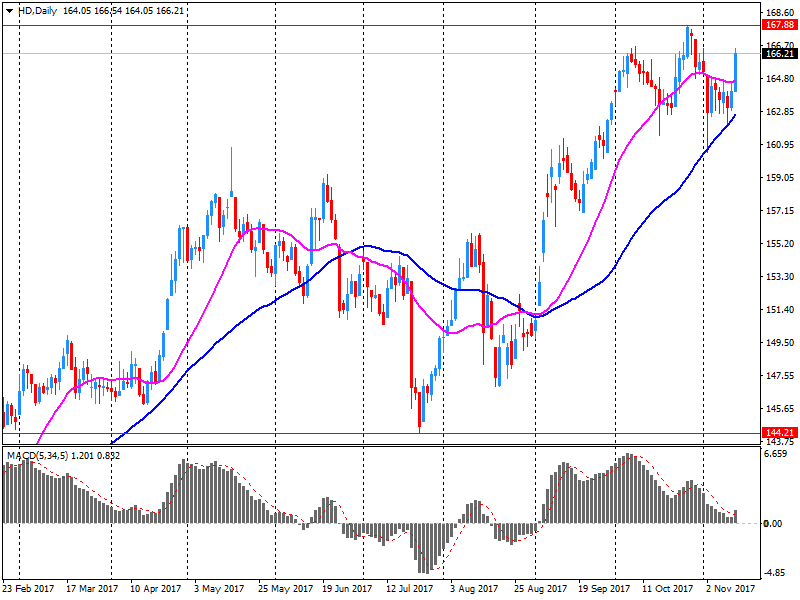
Task: Select the 3 May 2017 date label
Action: [x=219, y=588]
